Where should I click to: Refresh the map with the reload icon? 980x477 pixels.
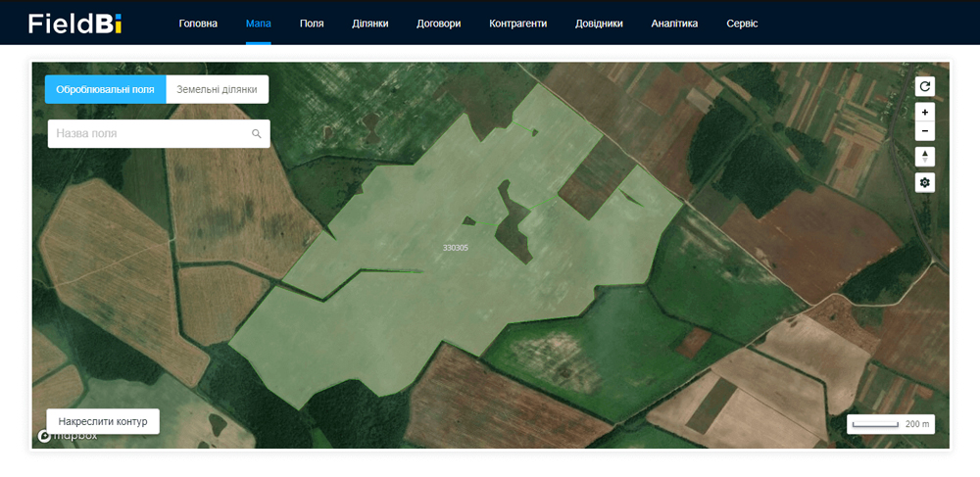pos(925,86)
